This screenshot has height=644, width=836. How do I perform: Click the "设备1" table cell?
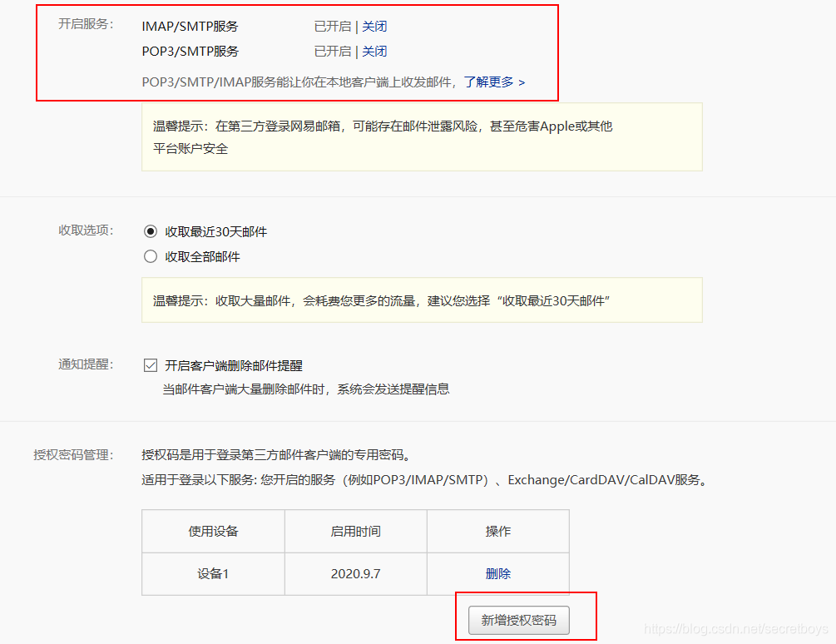tap(212, 573)
